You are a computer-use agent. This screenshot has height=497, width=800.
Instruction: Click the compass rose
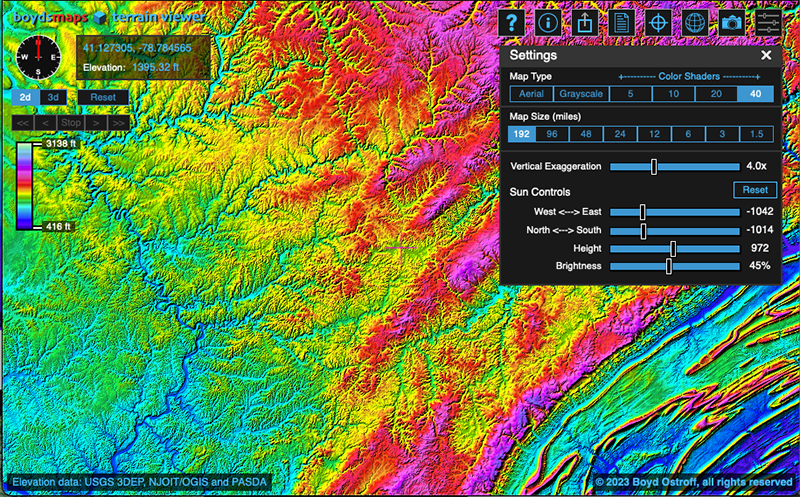point(39,55)
